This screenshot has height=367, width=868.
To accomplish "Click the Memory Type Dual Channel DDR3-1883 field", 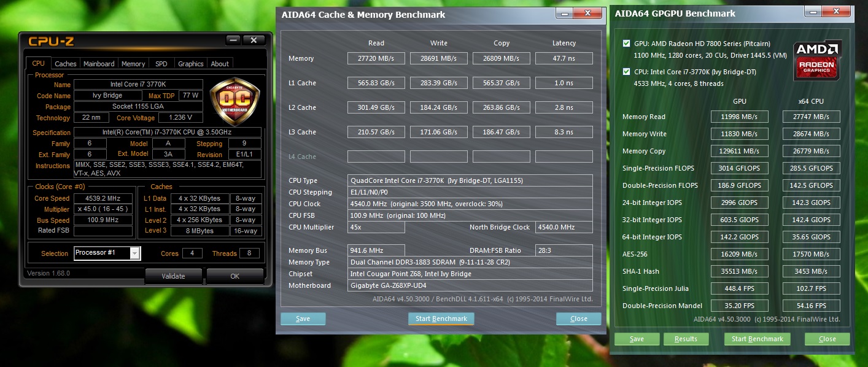I will point(470,262).
